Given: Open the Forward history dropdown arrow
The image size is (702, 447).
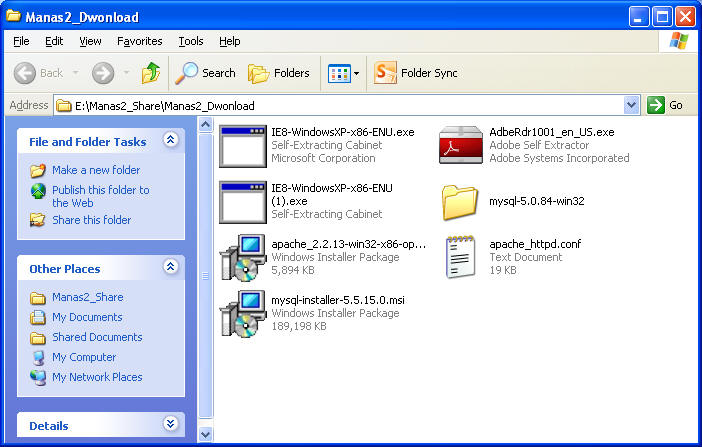Looking at the screenshot, I should click(x=127, y=73).
